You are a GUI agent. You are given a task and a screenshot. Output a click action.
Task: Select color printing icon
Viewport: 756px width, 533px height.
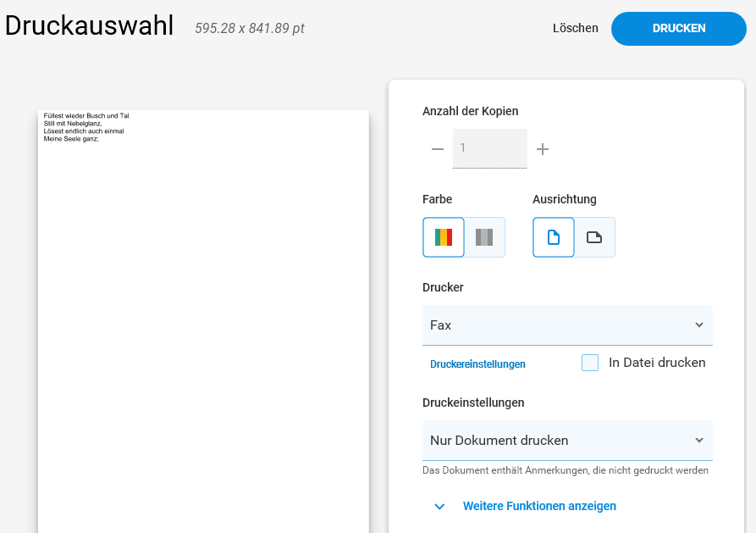443,237
